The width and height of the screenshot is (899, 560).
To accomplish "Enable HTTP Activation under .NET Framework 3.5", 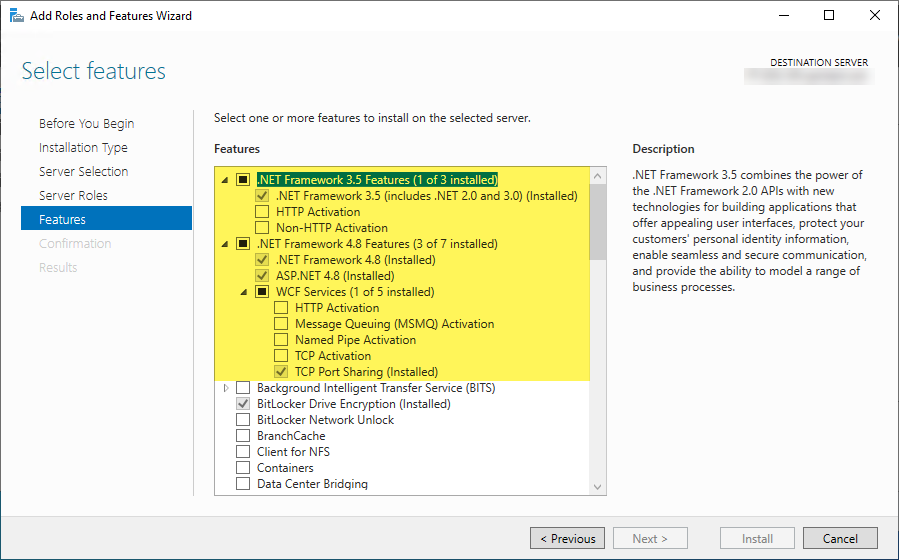I will click(x=262, y=212).
